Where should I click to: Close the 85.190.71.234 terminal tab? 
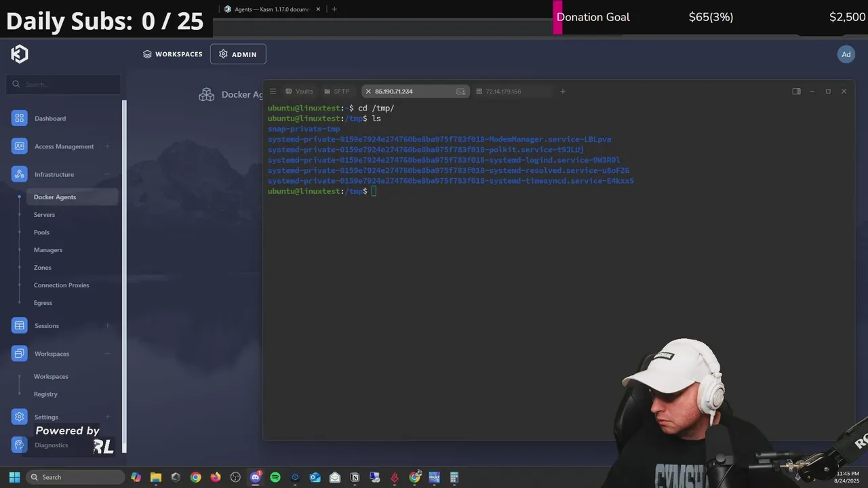tap(368, 91)
